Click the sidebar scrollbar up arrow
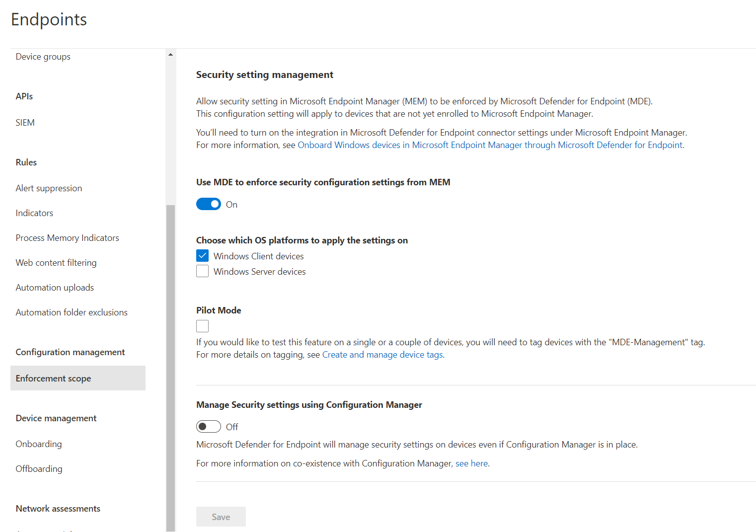 (170, 53)
